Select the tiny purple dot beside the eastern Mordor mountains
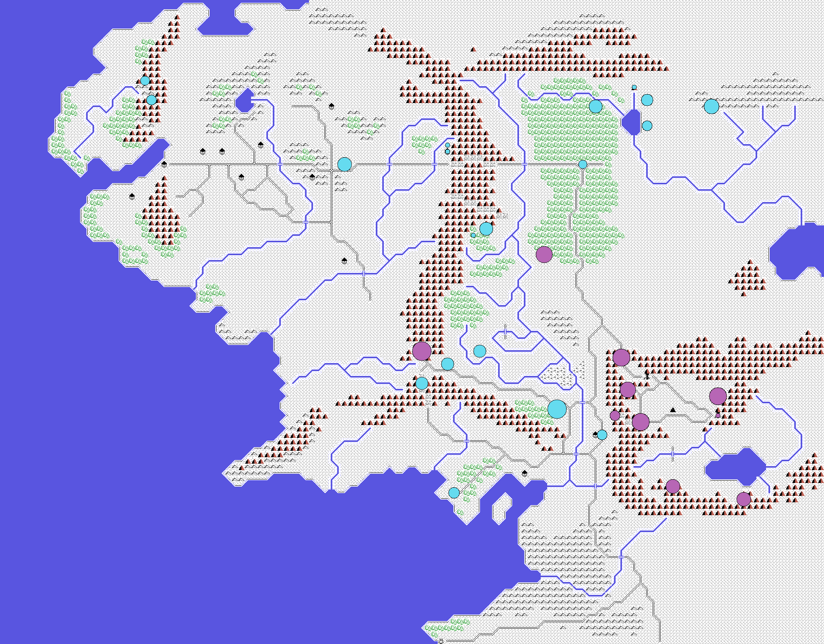824x644 pixels. pyautogui.click(x=718, y=415)
